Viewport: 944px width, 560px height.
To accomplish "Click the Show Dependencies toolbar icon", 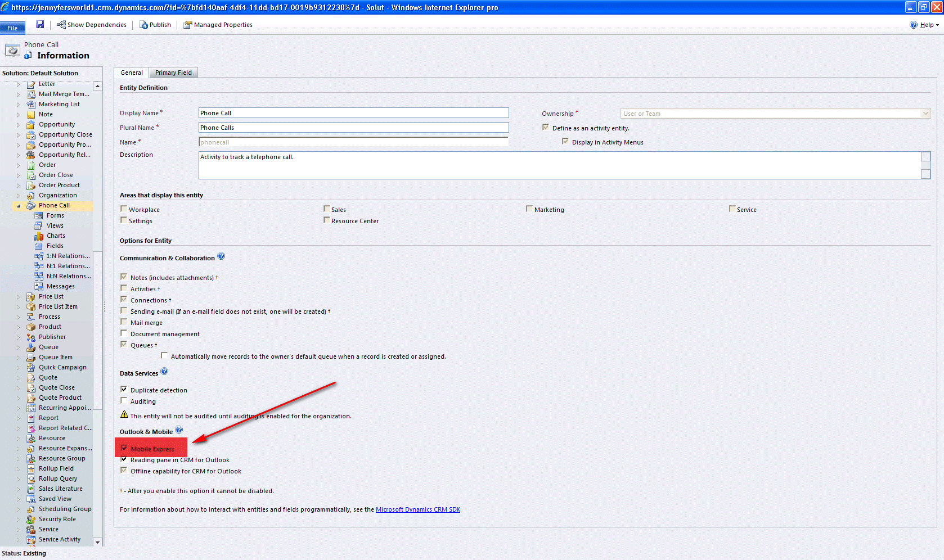I will point(61,25).
